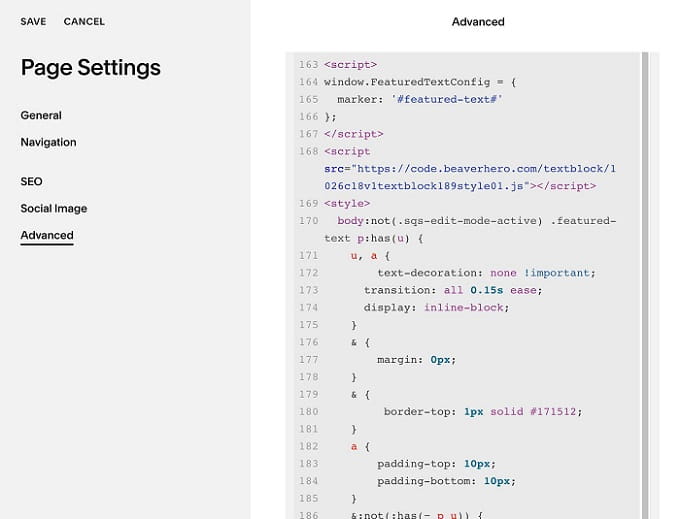The height and width of the screenshot is (519, 680).
Task: Click the '026cl8v1textblock189style01.js' text
Action: click(x=424, y=186)
